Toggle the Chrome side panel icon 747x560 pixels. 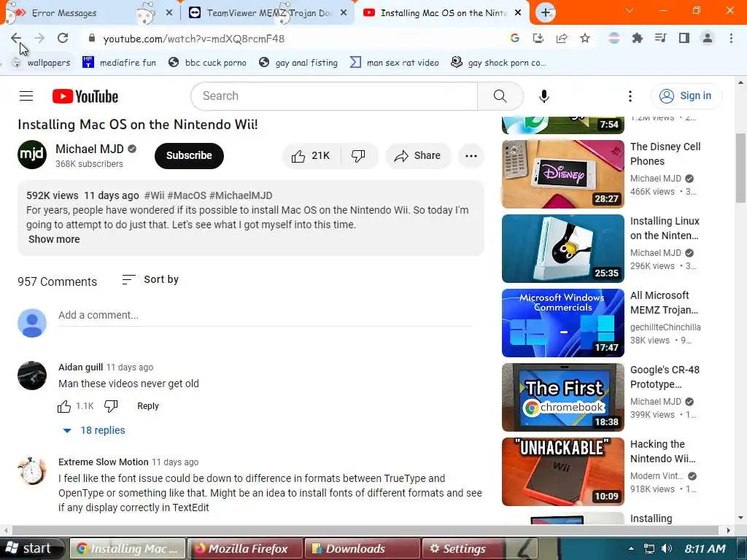pos(684,38)
